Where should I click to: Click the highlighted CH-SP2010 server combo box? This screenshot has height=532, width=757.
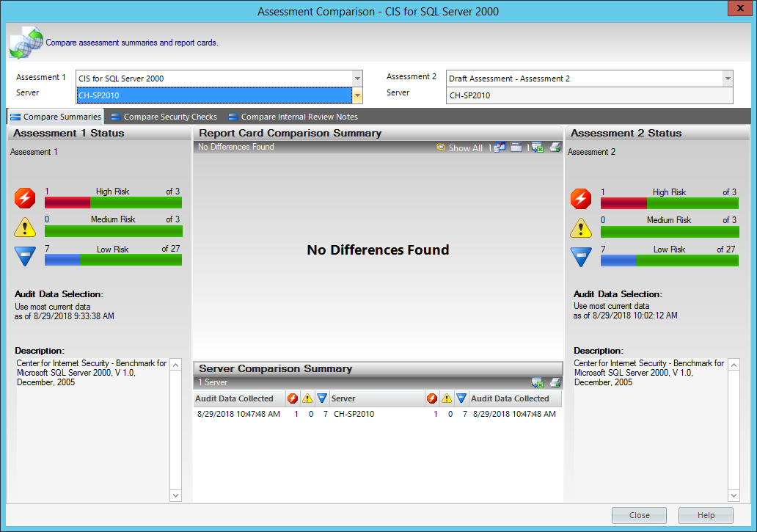[x=219, y=95]
